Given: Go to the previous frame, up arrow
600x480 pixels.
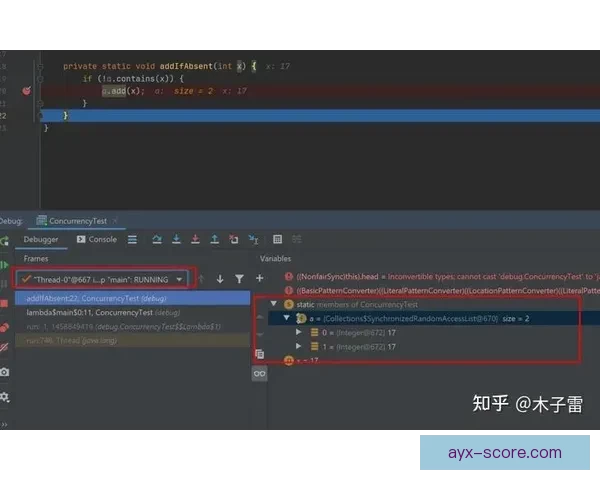Looking at the screenshot, I should pyautogui.click(x=201, y=279).
